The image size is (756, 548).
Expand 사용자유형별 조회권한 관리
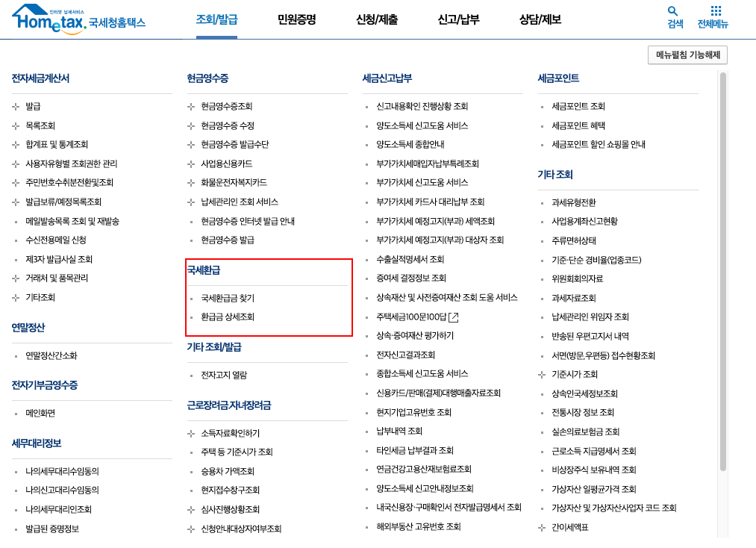pyautogui.click(x=16, y=164)
